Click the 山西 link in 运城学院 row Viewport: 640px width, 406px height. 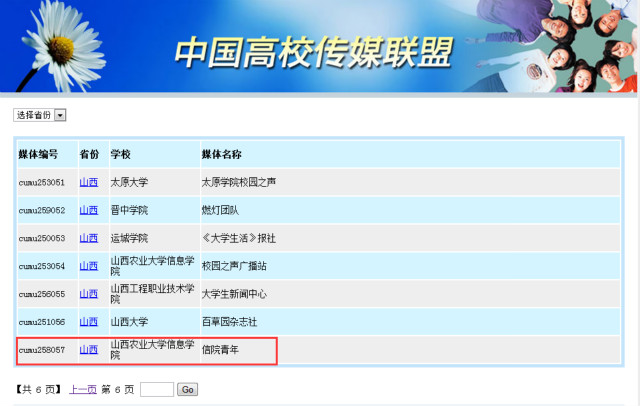(x=89, y=238)
